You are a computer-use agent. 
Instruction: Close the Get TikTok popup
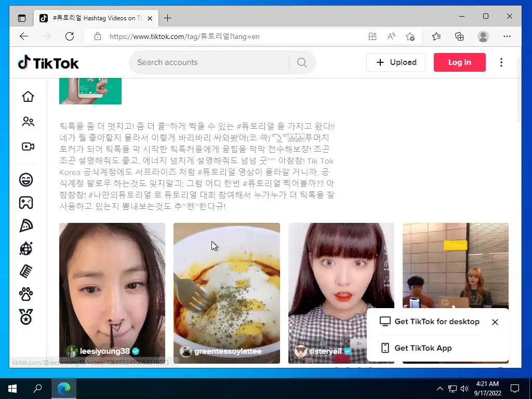(x=495, y=322)
